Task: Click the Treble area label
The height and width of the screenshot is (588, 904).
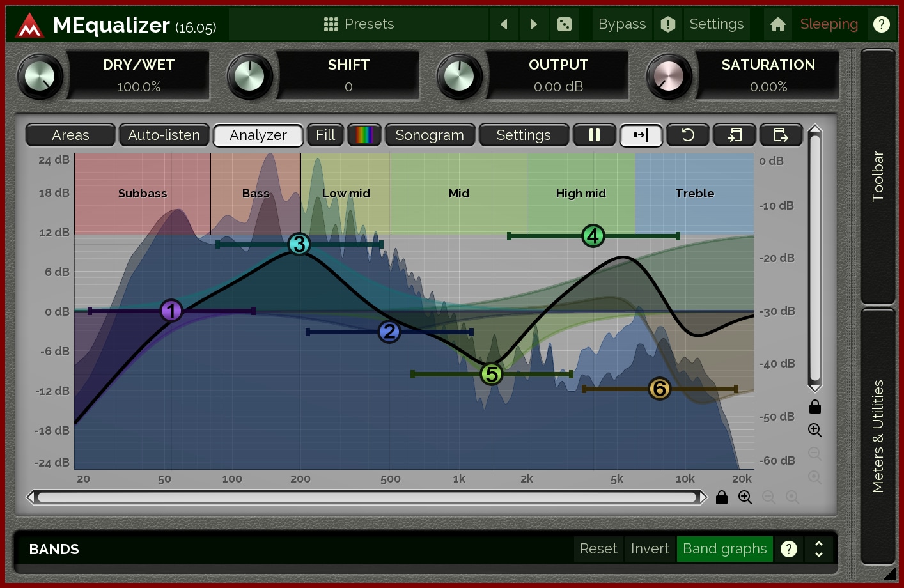Action: click(x=695, y=194)
